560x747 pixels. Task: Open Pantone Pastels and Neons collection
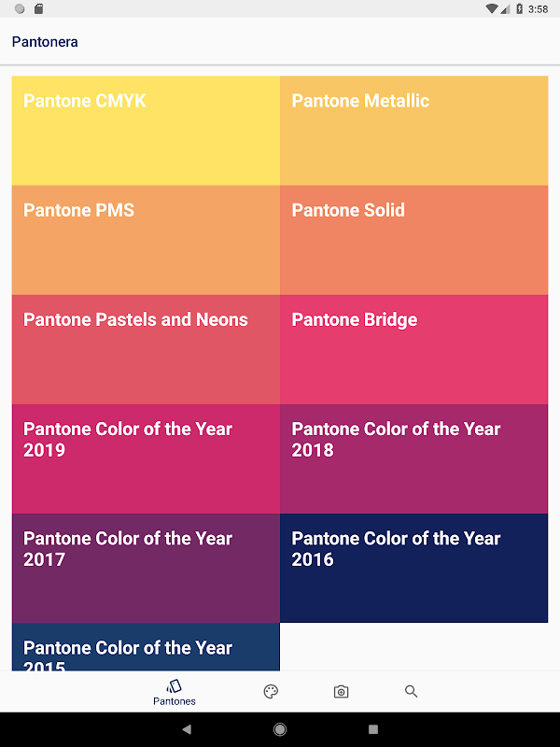pyautogui.click(x=146, y=349)
